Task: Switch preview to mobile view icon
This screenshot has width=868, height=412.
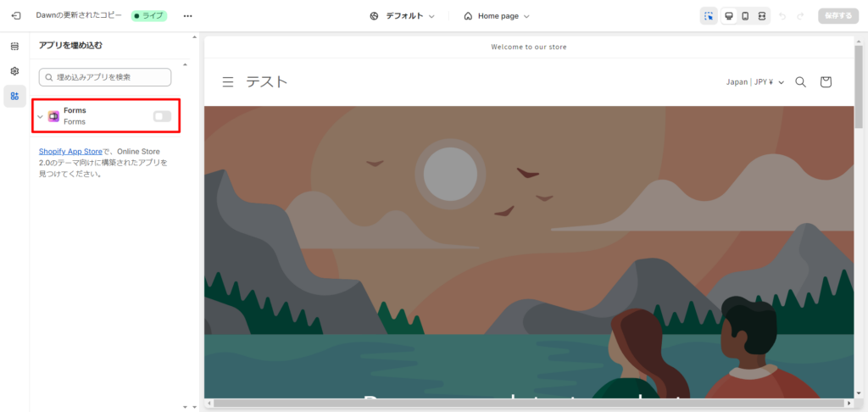Action: tap(745, 16)
